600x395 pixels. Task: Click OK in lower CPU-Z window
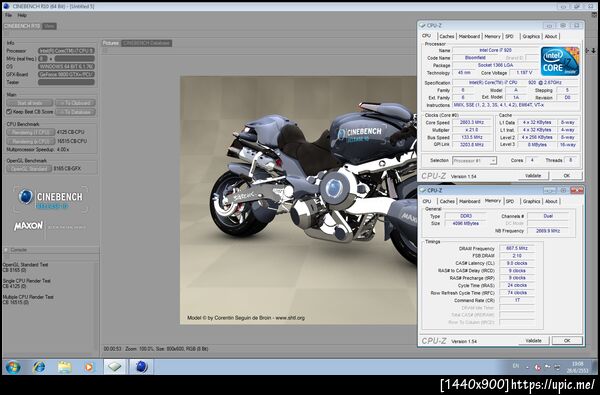(x=567, y=341)
